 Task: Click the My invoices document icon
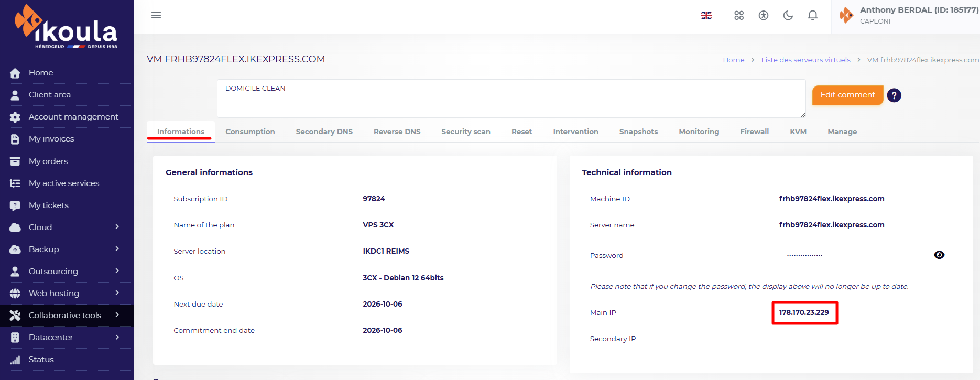pyautogui.click(x=15, y=139)
